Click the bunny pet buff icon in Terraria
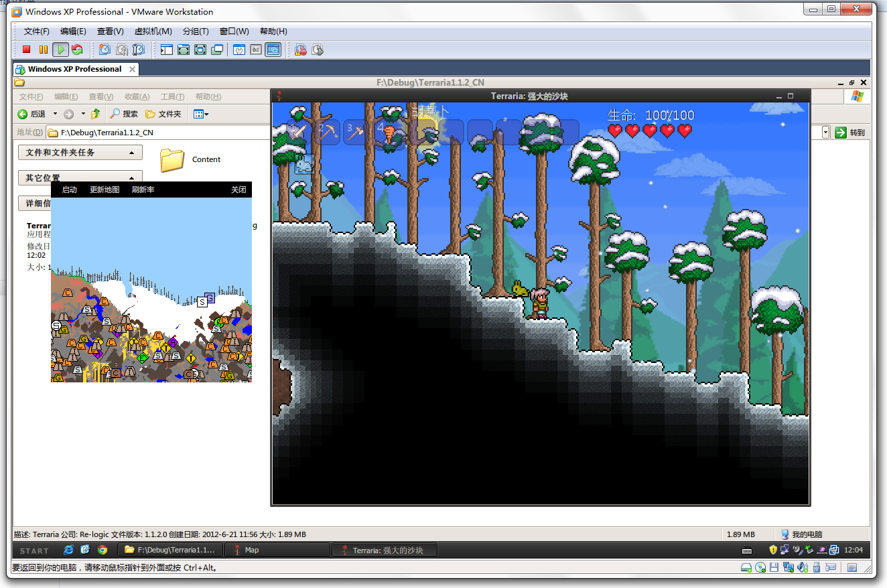The image size is (887, 588). pyautogui.click(x=304, y=164)
